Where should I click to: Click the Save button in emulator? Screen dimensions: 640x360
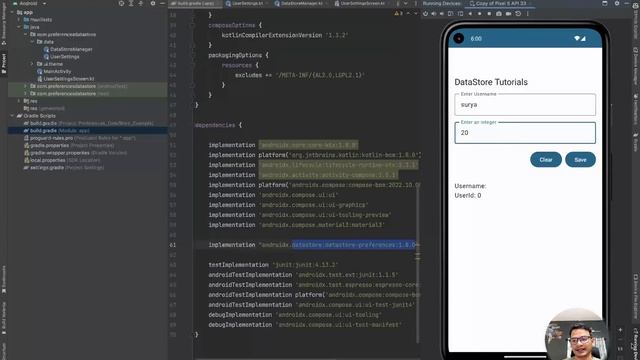click(x=580, y=160)
